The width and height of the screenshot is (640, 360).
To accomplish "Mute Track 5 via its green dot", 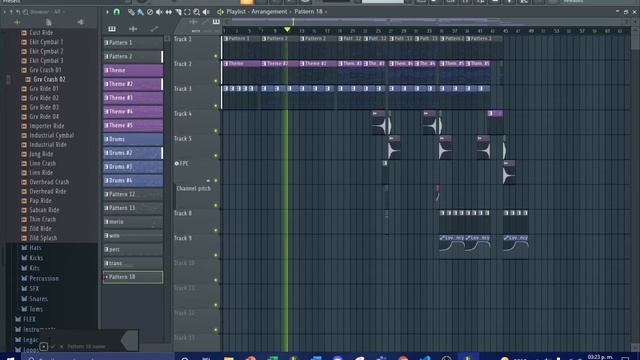I will tap(216, 156).
